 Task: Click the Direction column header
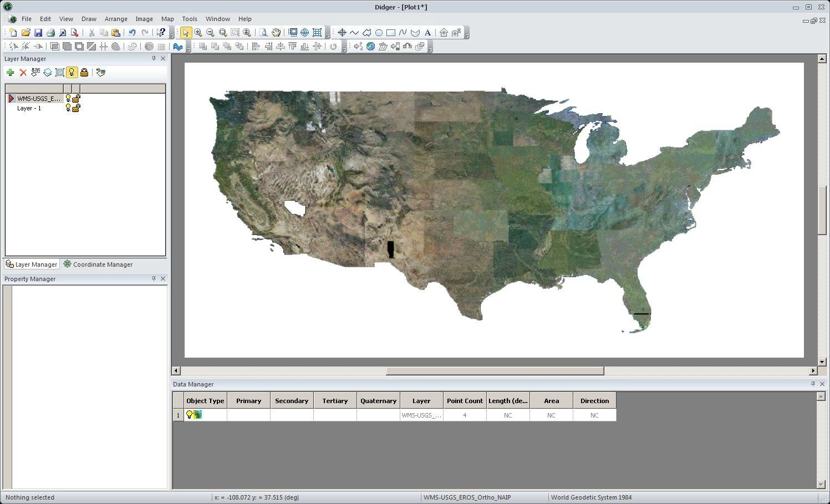(594, 401)
